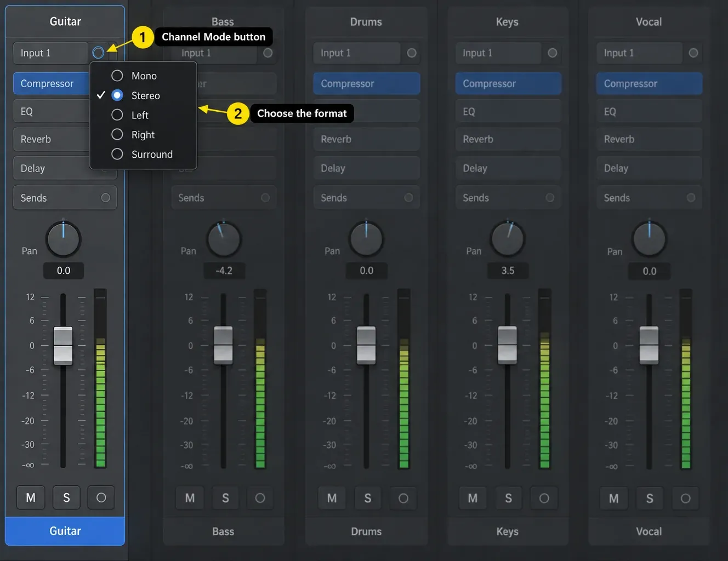Mute the Guitar channel
The image size is (728, 561).
pos(31,497)
